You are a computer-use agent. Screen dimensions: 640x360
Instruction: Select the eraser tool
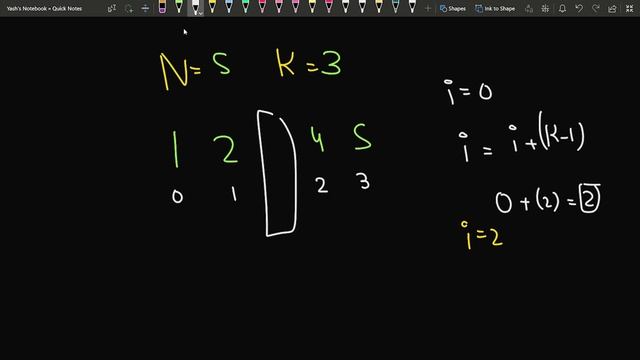point(162,7)
